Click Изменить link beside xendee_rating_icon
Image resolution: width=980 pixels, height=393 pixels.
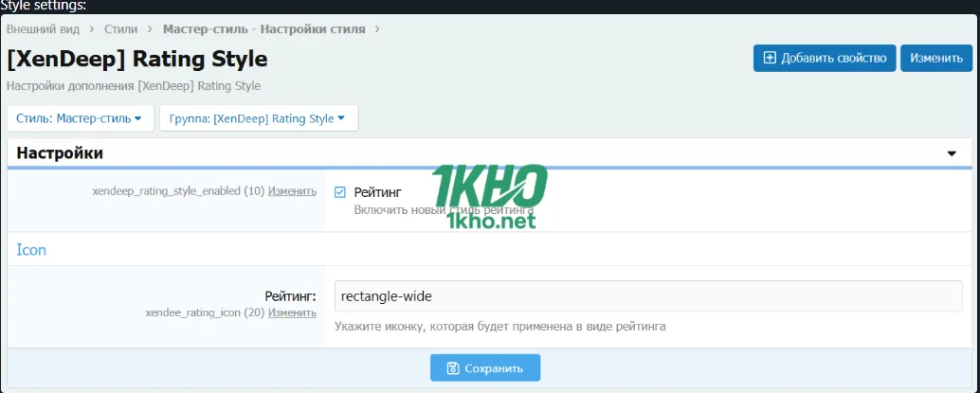292,312
